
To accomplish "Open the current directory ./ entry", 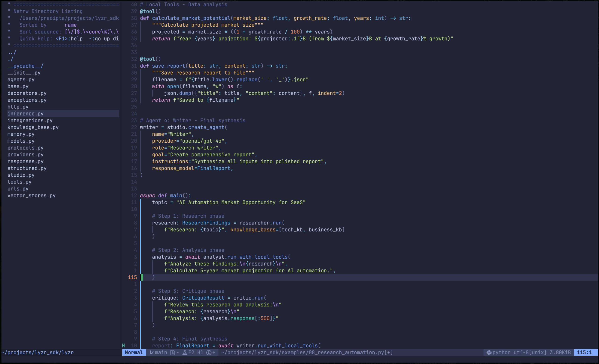I will [11, 59].
